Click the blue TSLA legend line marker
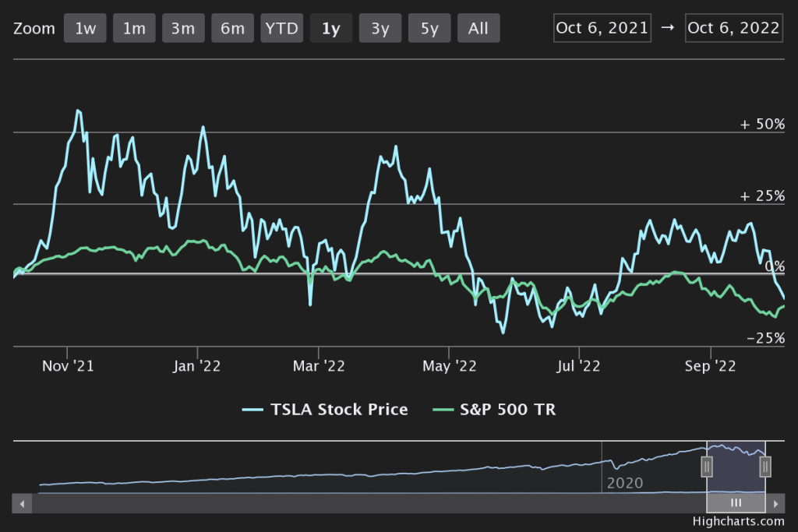The width and height of the screenshot is (798, 532). [252, 410]
